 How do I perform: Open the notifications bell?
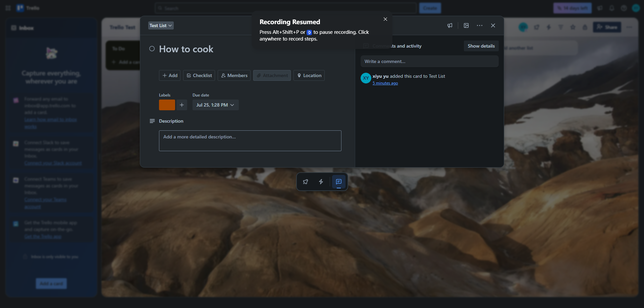(612, 8)
